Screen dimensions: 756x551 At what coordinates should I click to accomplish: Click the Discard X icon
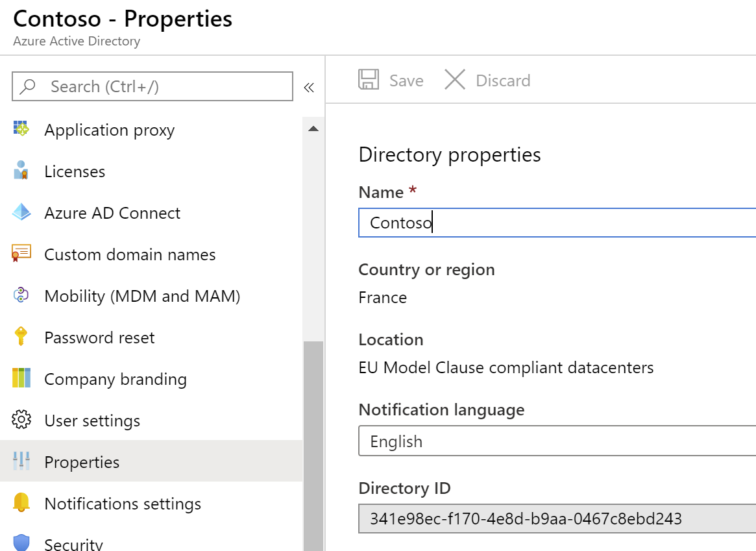point(455,80)
